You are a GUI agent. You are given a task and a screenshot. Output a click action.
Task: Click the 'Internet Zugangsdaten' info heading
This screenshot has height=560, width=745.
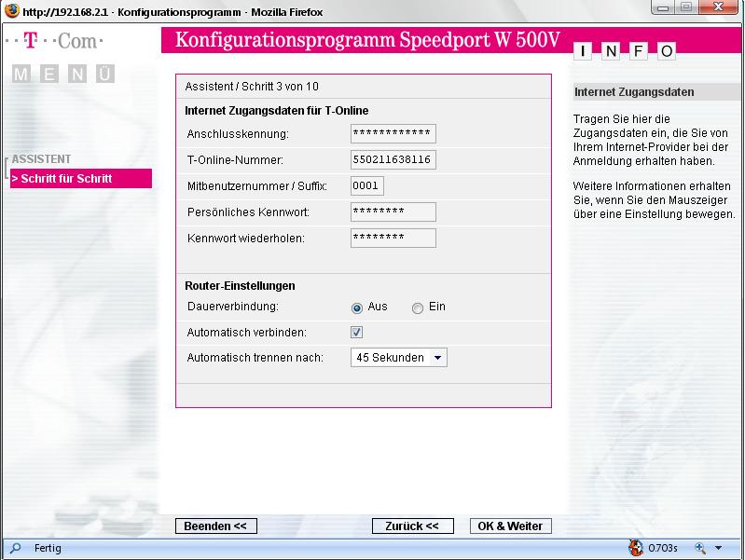coord(634,92)
